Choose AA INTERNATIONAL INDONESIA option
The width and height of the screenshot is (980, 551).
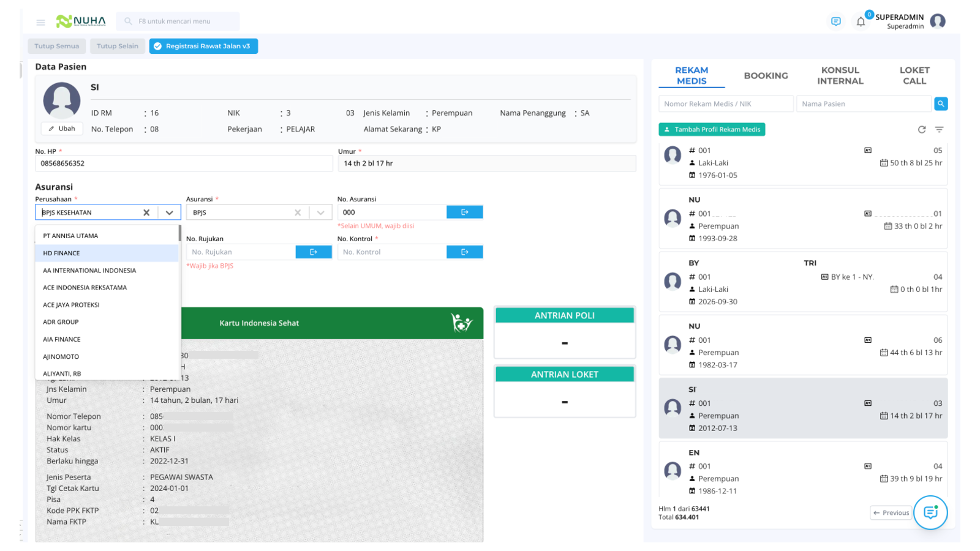click(x=107, y=270)
